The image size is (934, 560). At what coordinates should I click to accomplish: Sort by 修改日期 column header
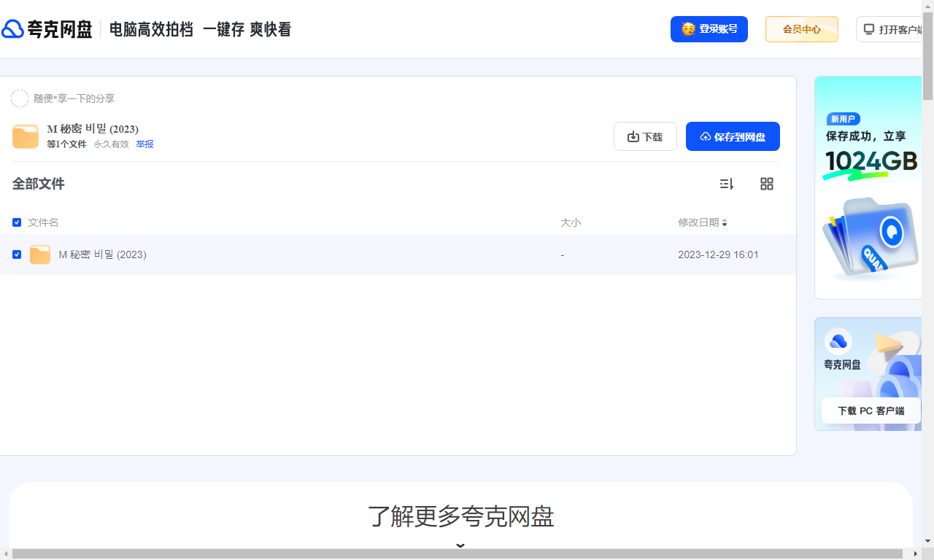703,222
